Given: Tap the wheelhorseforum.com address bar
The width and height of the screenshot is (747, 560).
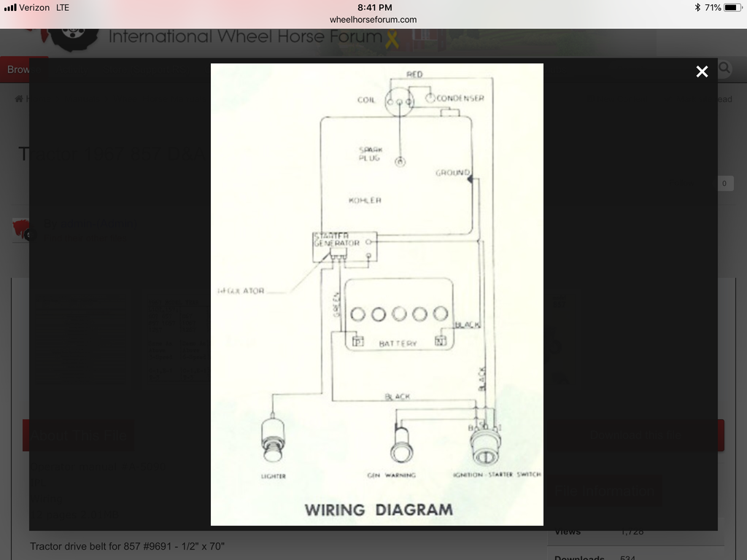Looking at the screenshot, I should click(373, 20).
